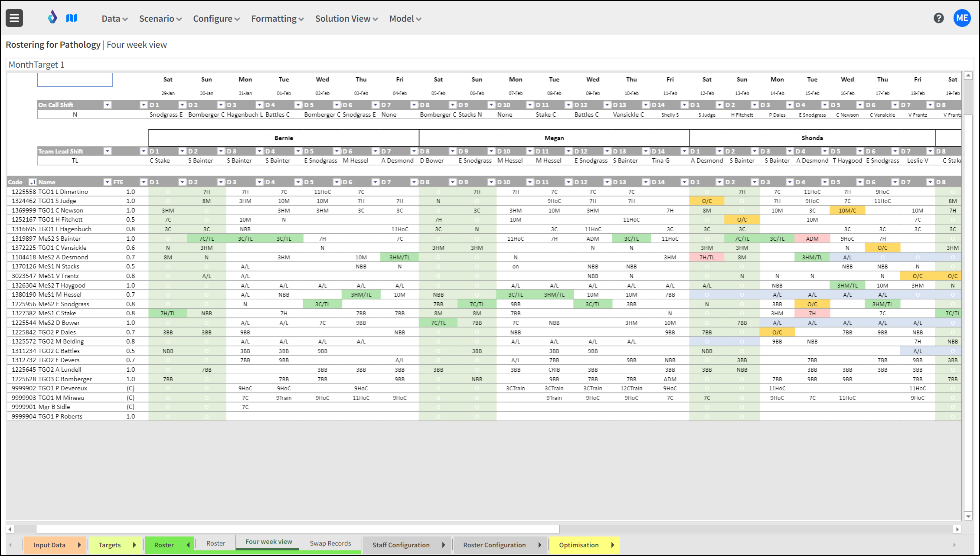The width and height of the screenshot is (980, 556).
Task: Click the horizontal scrollbar thumb
Action: [298, 529]
